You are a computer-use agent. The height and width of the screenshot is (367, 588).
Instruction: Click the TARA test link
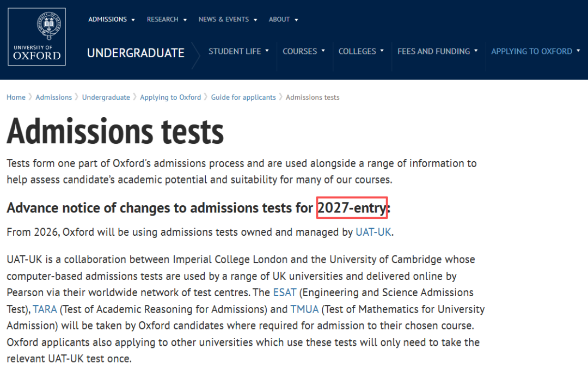click(x=45, y=309)
